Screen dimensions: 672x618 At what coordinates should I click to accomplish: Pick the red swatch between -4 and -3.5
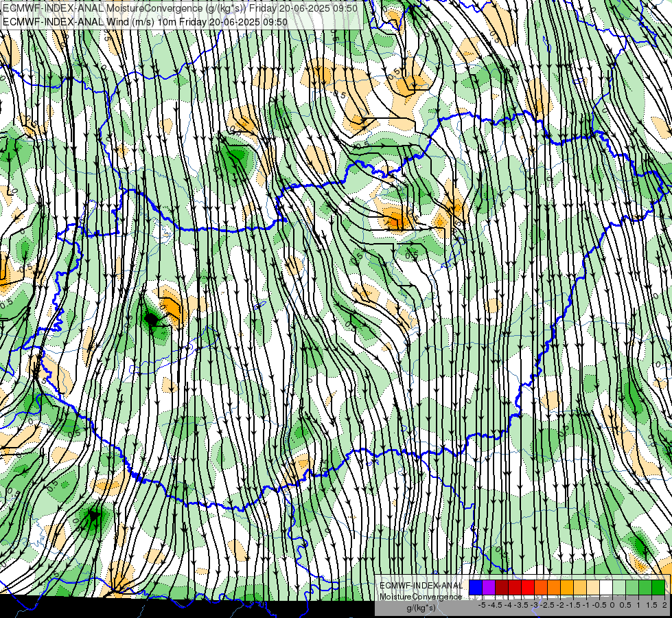[x=515, y=587]
